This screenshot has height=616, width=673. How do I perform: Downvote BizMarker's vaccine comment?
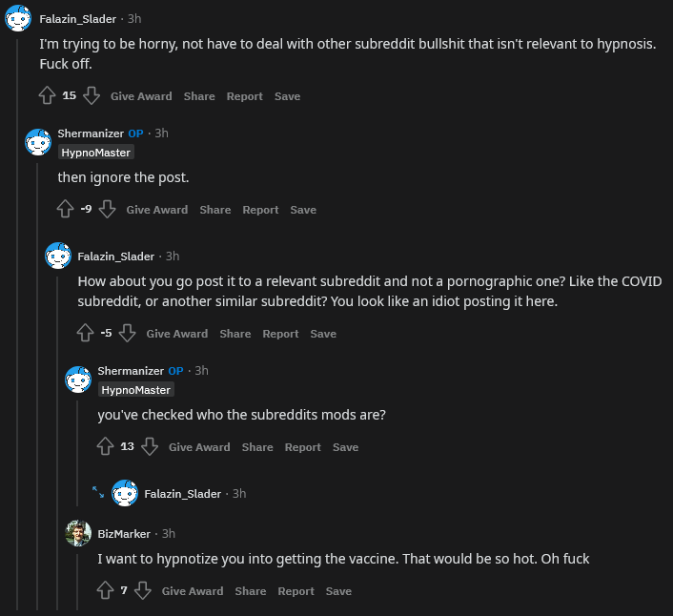[x=143, y=590]
